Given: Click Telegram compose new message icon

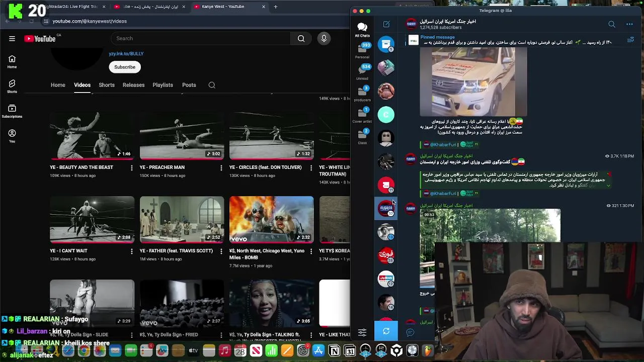Looking at the screenshot, I should point(386,24).
